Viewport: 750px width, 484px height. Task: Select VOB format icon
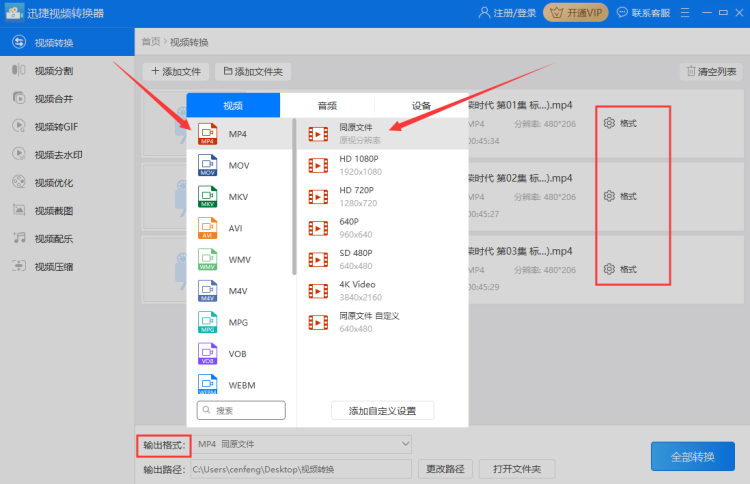point(208,354)
